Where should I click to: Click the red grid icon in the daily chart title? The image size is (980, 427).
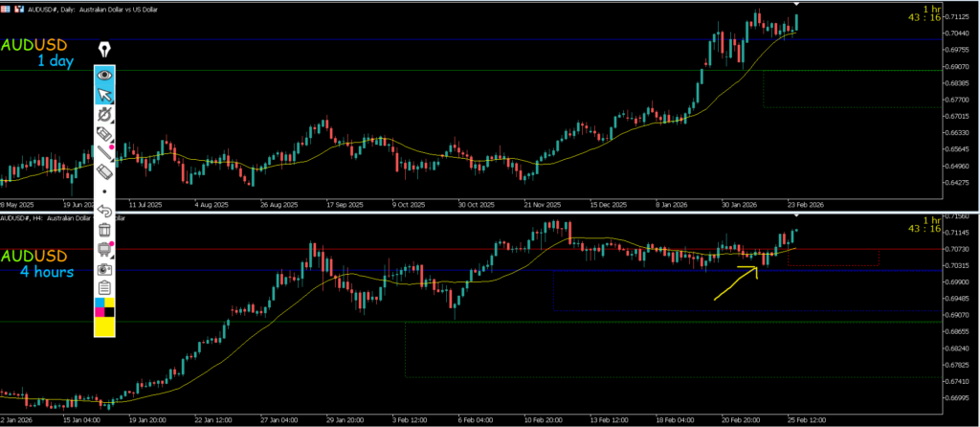(x=6, y=5)
